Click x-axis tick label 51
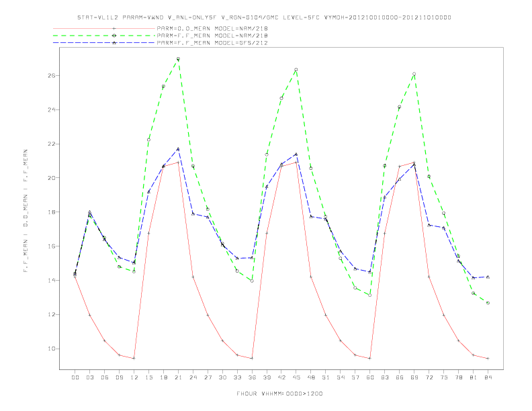Image resolution: width=532 pixels, height=411 pixels. click(326, 377)
